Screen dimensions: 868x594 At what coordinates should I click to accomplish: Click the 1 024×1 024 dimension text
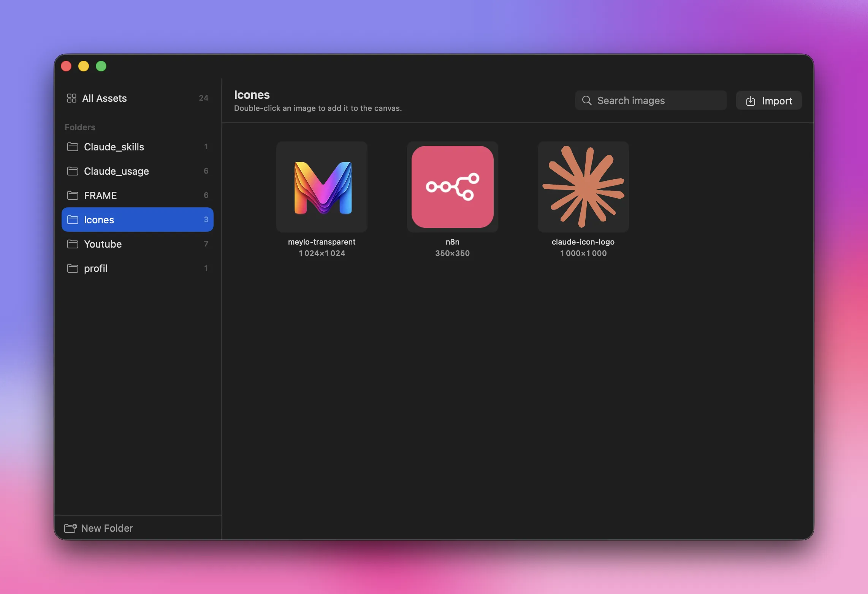tap(322, 253)
